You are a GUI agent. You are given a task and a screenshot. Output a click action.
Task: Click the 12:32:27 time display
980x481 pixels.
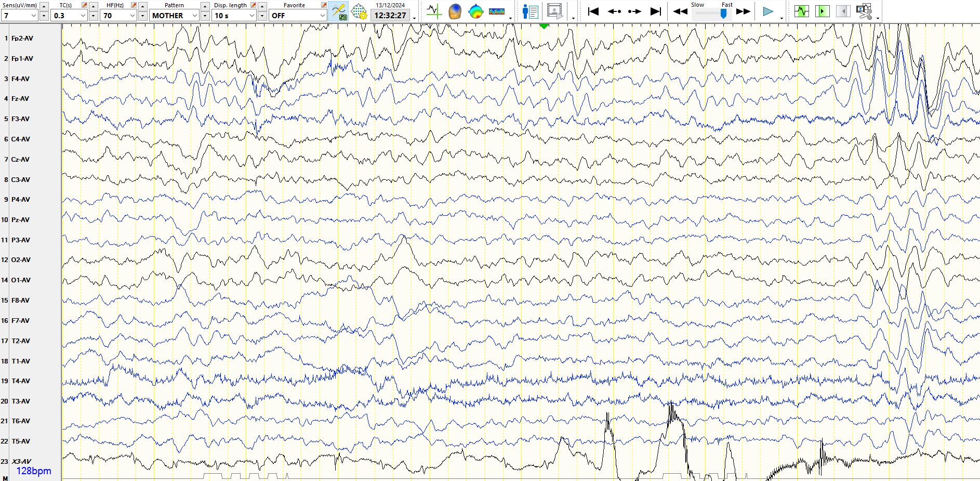390,16
